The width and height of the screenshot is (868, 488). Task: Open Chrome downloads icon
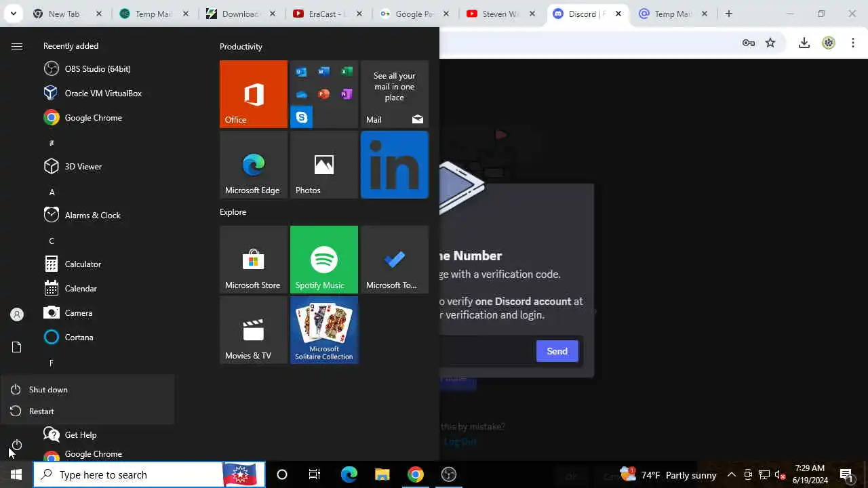(804, 43)
